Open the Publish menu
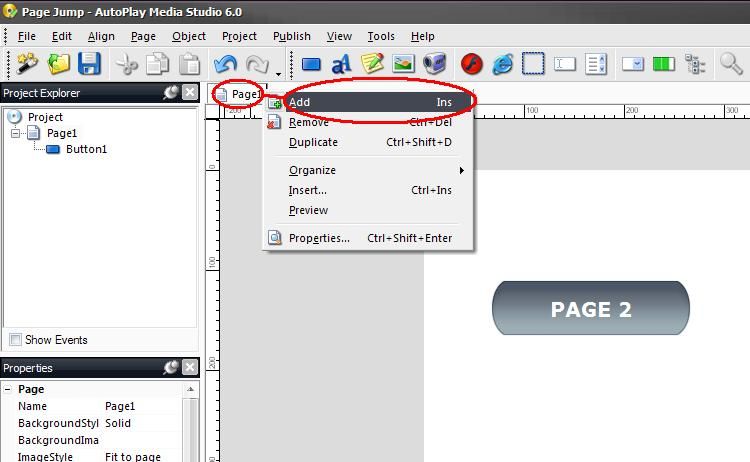Viewport: 750px width, 462px height. click(x=291, y=36)
